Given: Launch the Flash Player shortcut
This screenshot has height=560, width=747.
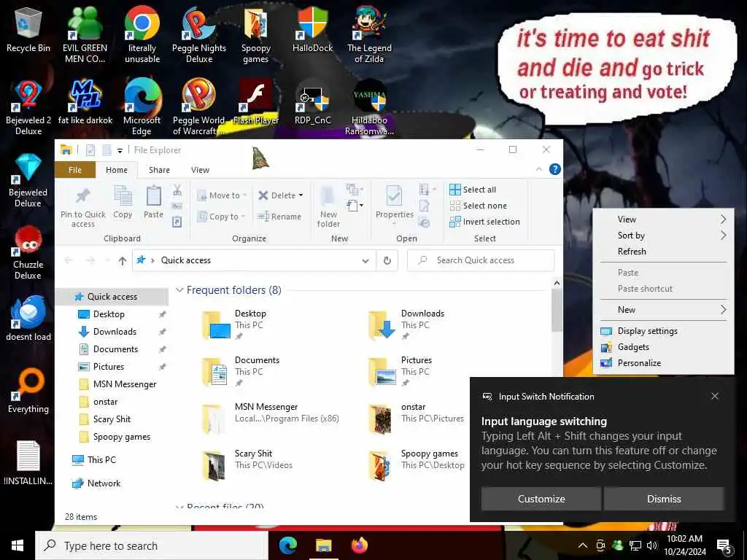Looking at the screenshot, I should 256,102.
